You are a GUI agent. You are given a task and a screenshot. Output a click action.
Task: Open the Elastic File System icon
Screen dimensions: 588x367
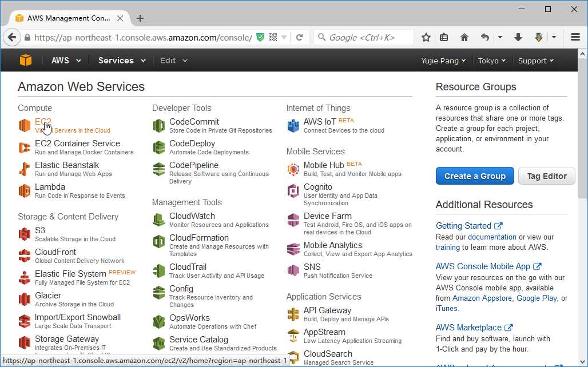[x=25, y=278]
